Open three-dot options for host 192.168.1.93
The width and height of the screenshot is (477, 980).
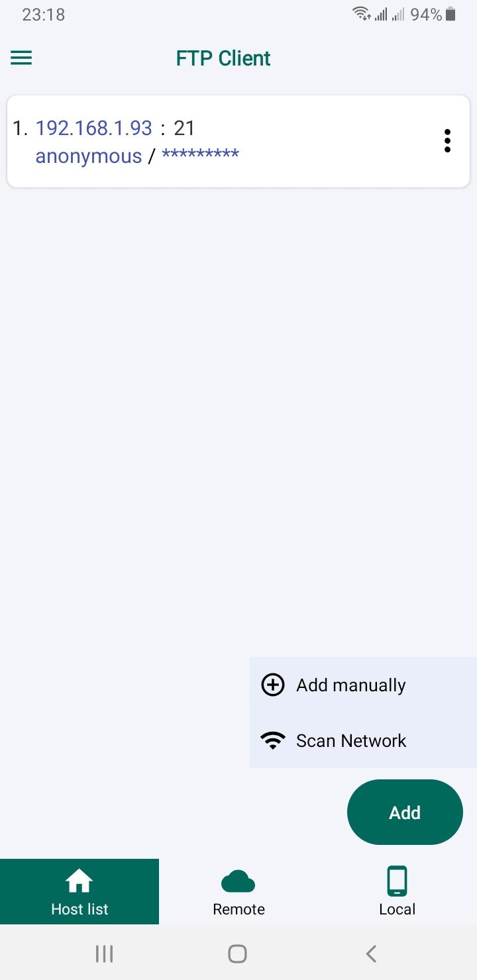[448, 141]
